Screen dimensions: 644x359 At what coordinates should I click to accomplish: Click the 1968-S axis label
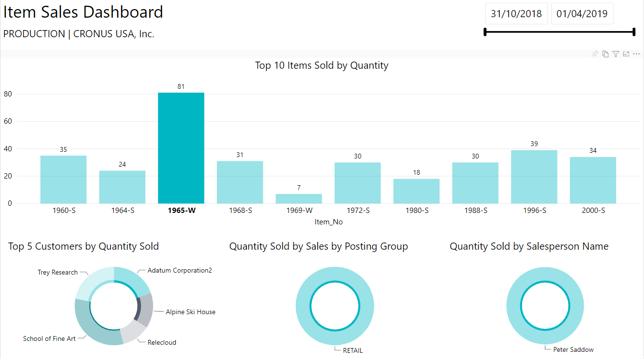[x=240, y=210]
